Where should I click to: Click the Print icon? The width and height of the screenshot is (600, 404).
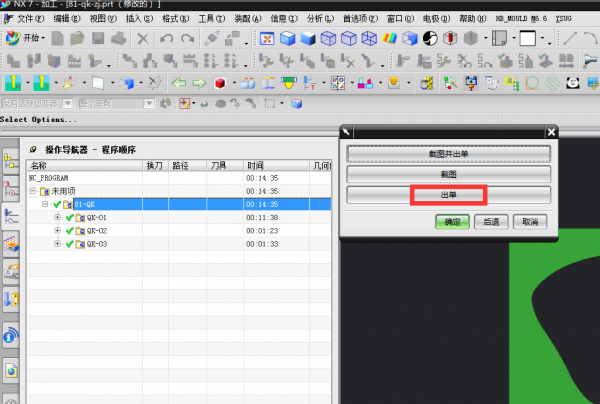tap(119, 38)
